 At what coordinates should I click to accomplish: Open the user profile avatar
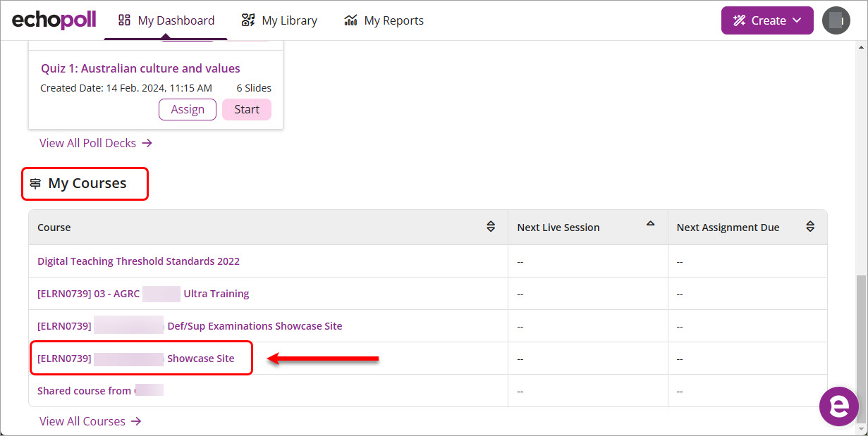pos(836,20)
